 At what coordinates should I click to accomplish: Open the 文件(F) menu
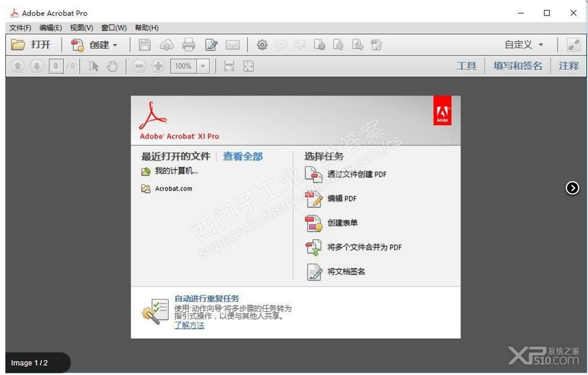tap(20, 28)
